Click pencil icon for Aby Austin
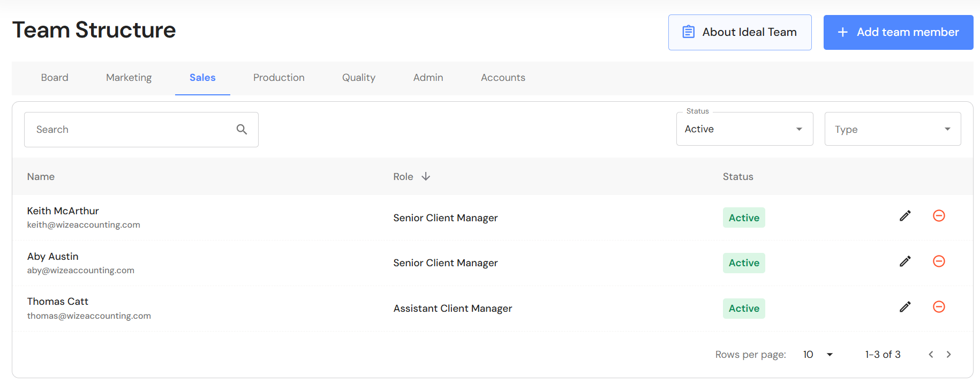This screenshot has height=390, width=980. coord(905,261)
